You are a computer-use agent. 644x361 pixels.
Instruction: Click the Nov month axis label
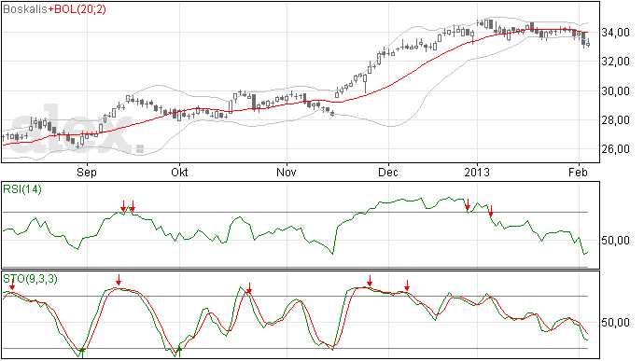click(x=287, y=172)
